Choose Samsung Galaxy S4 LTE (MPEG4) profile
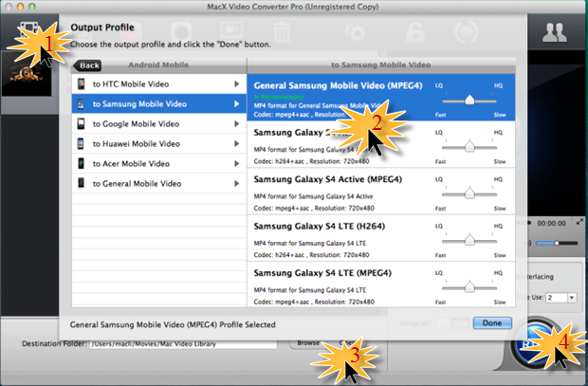 click(x=381, y=285)
